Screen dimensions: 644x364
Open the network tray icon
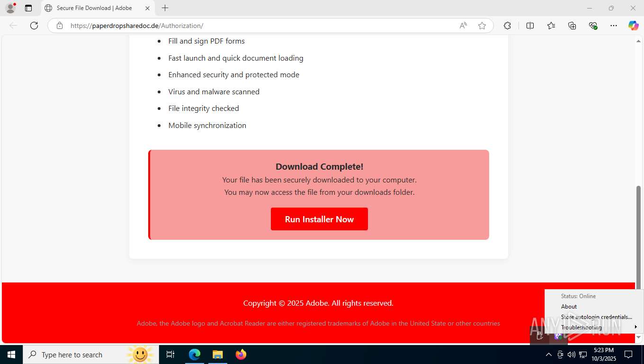(x=583, y=355)
